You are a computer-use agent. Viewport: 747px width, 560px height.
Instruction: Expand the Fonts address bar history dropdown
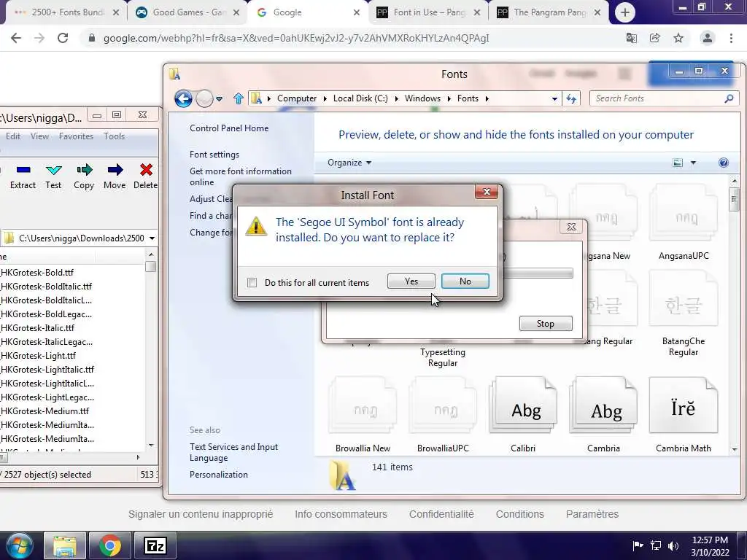pos(554,98)
